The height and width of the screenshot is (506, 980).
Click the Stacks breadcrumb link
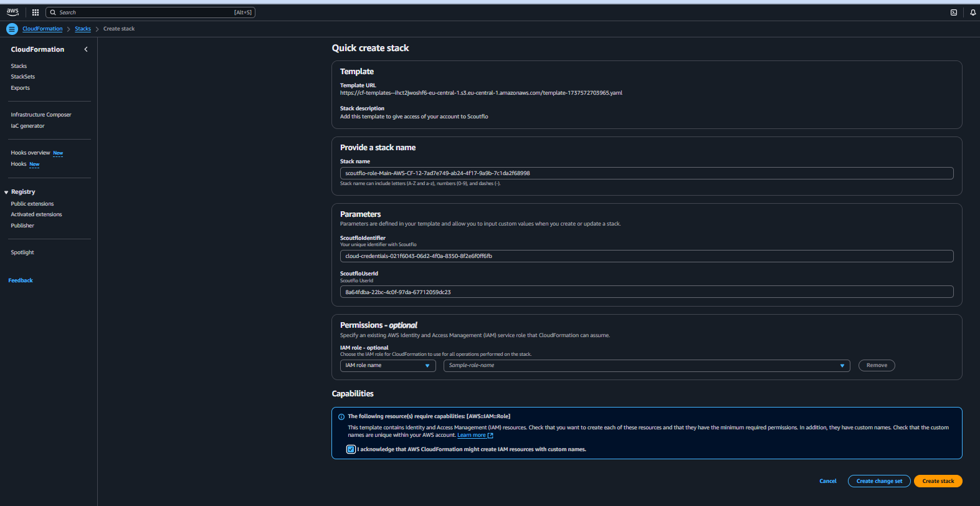(83, 29)
